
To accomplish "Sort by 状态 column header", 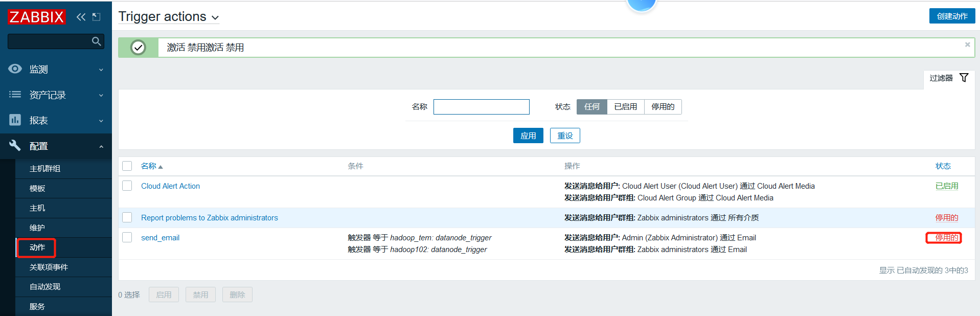I will coord(943,166).
